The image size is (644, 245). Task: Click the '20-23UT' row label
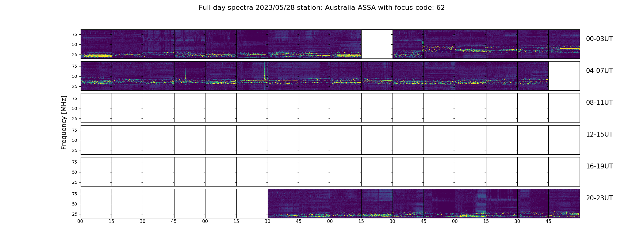coord(599,198)
